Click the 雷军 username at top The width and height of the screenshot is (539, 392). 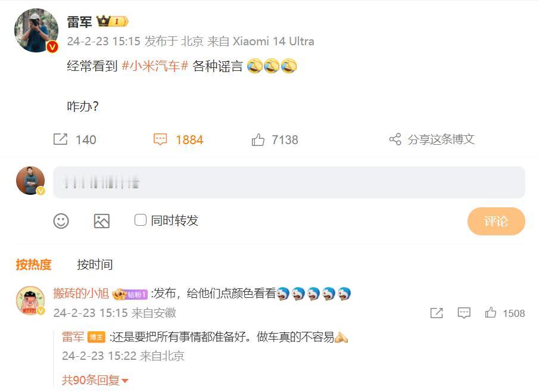pyautogui.click(x=79, y=22)
